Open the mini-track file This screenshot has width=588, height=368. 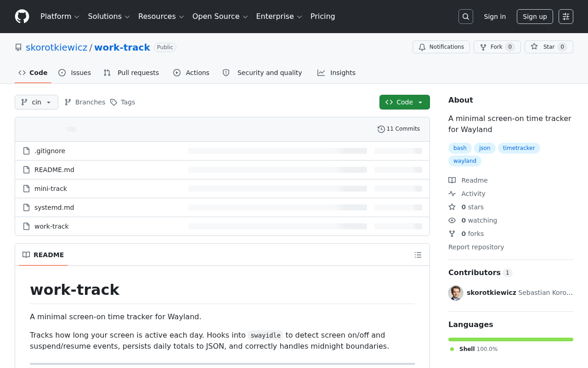coord(51,189)
